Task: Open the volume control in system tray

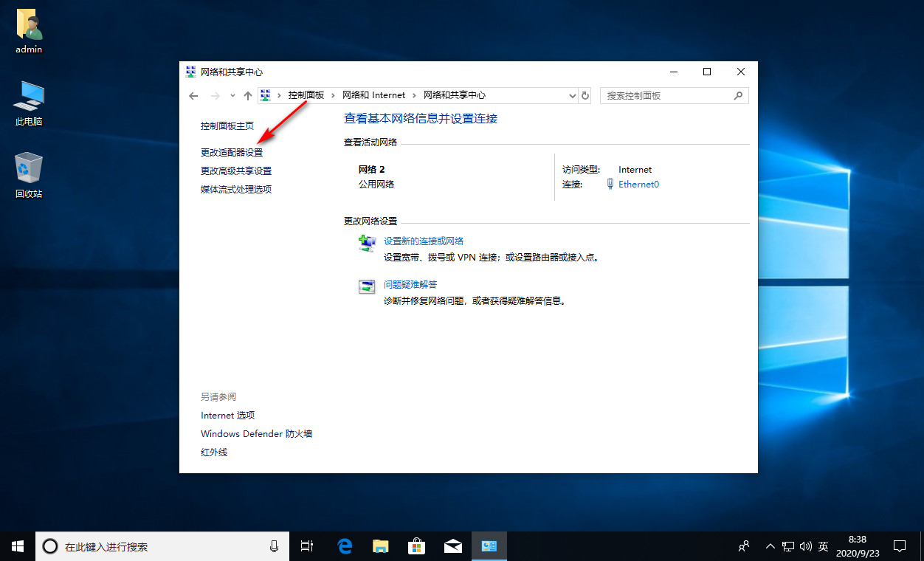Action: [804, 546]
